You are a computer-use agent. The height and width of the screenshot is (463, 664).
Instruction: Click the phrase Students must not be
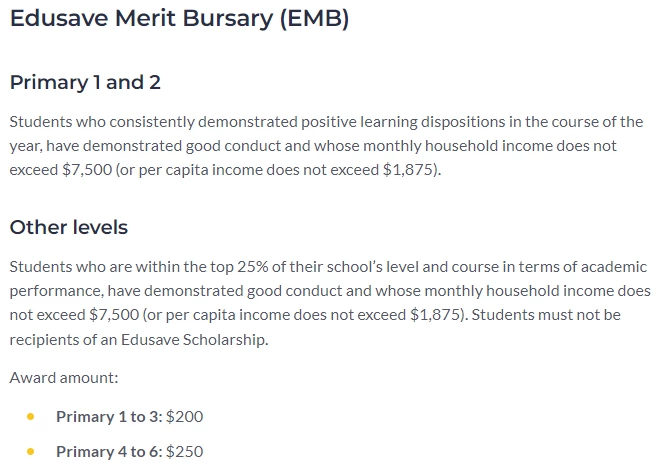coord(546,315)
